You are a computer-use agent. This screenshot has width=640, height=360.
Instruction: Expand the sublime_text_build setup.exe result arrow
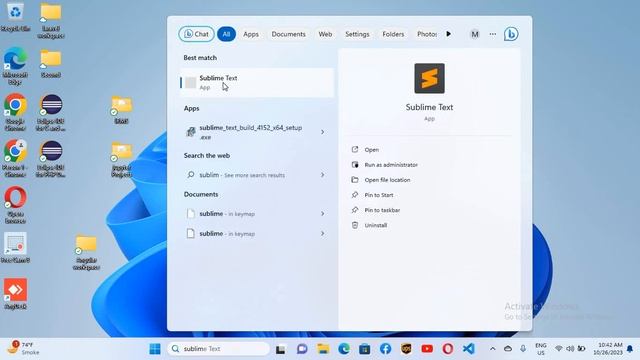[322, 132]
